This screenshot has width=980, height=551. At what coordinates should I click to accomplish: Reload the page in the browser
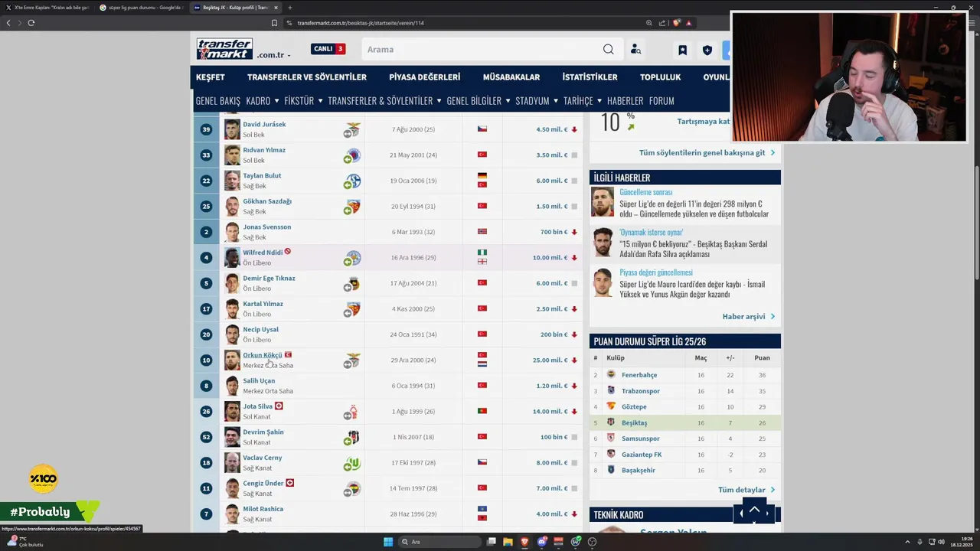tap(31, 23)
